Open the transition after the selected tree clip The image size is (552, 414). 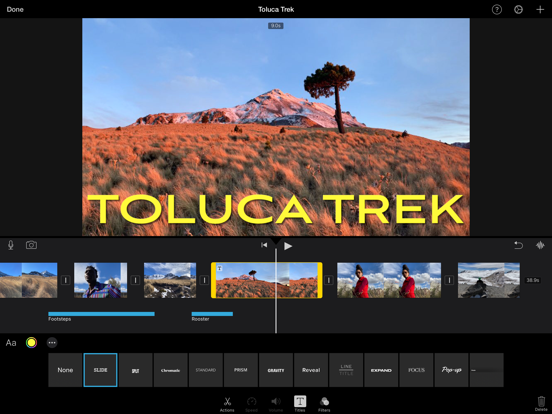(329, 280)
